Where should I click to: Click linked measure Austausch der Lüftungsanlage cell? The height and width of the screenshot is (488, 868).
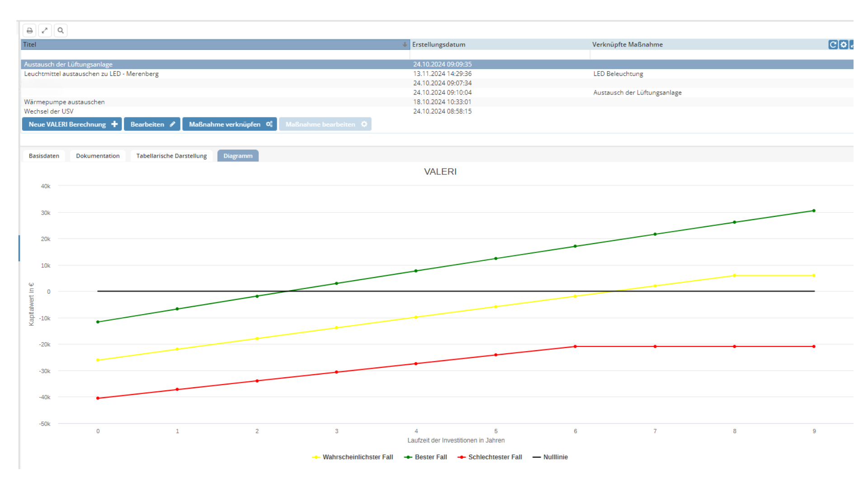(637, 93)
